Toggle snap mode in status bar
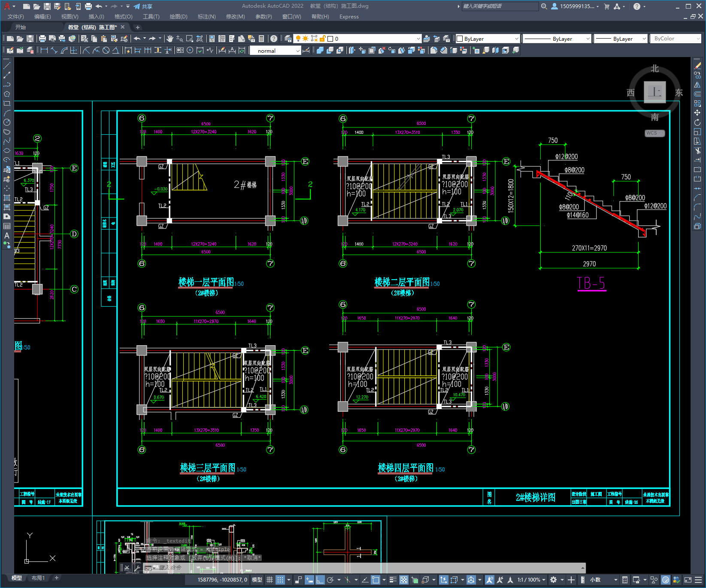Screen dimensions: 706x588 [280, 580]
